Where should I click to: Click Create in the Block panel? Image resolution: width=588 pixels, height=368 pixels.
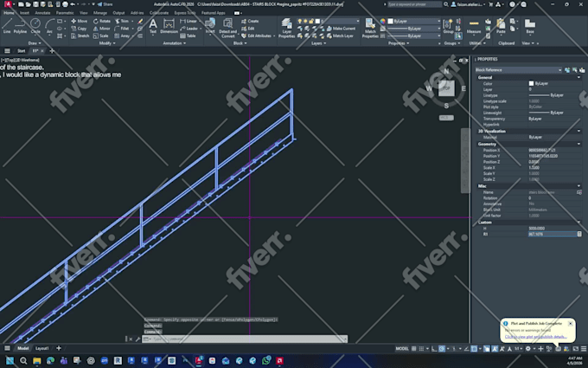click(250, 21)
